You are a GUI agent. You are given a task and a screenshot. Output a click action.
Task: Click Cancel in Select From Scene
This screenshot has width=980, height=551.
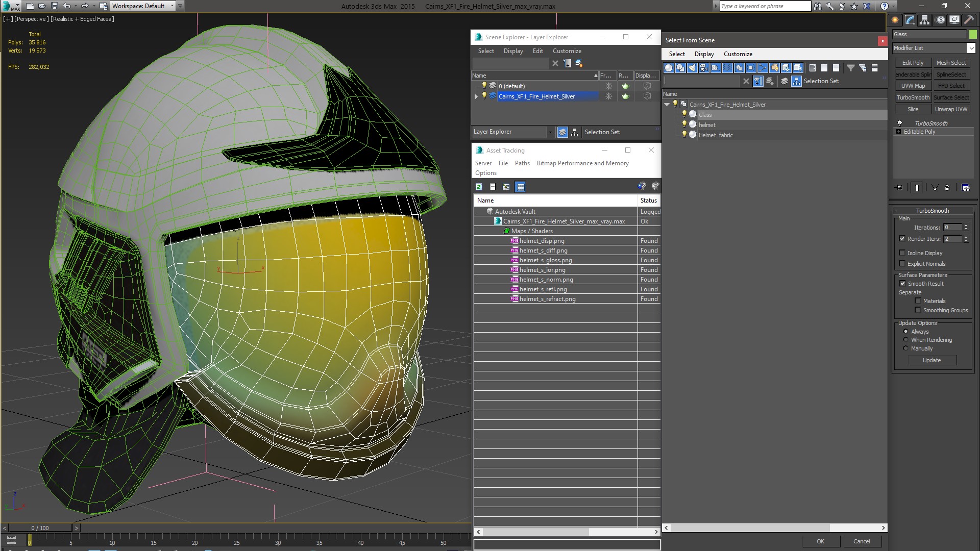point(862,541)
